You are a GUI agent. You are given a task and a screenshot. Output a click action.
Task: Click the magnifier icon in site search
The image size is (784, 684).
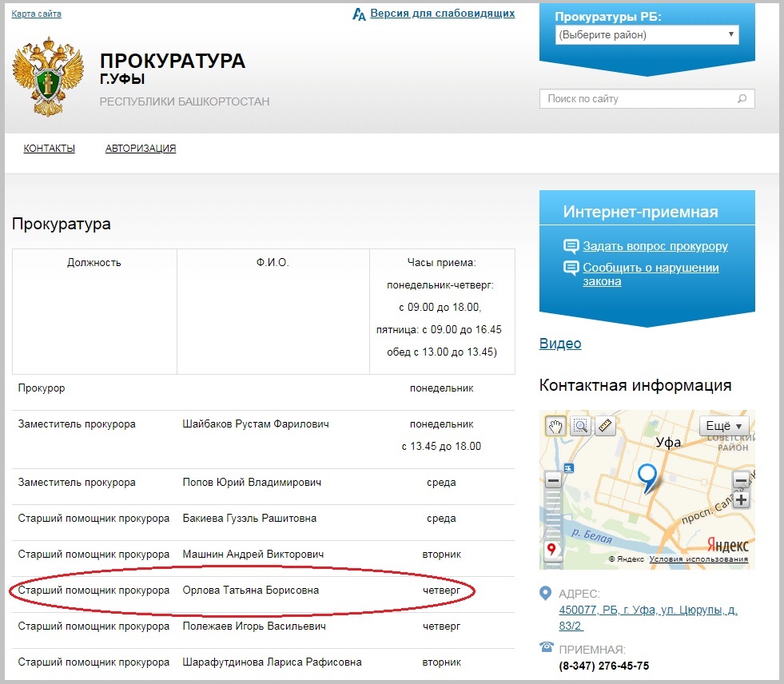[x=742, y=98]
